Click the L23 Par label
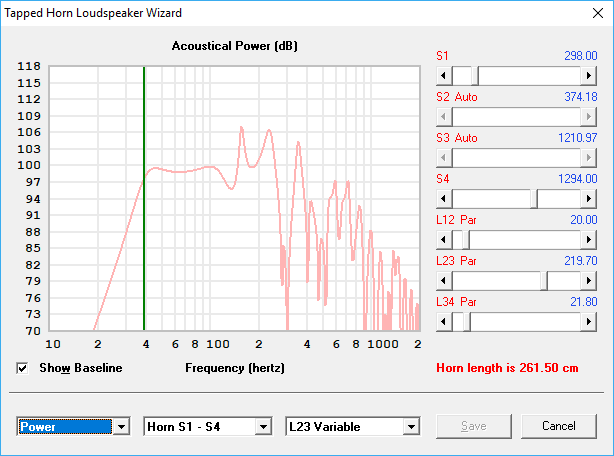 456,261
